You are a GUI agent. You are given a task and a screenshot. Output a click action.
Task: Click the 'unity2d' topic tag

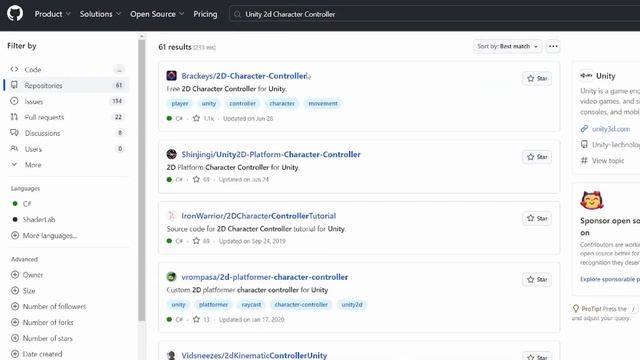pos(352,304)
